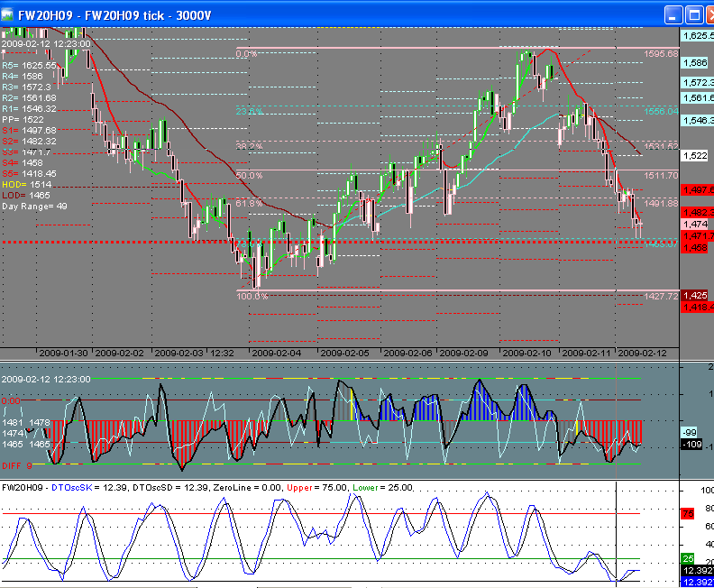This screenshot has height=588, width=714.
Task: Click the 1,522 pivot price axis label
Action: point(696,156)
